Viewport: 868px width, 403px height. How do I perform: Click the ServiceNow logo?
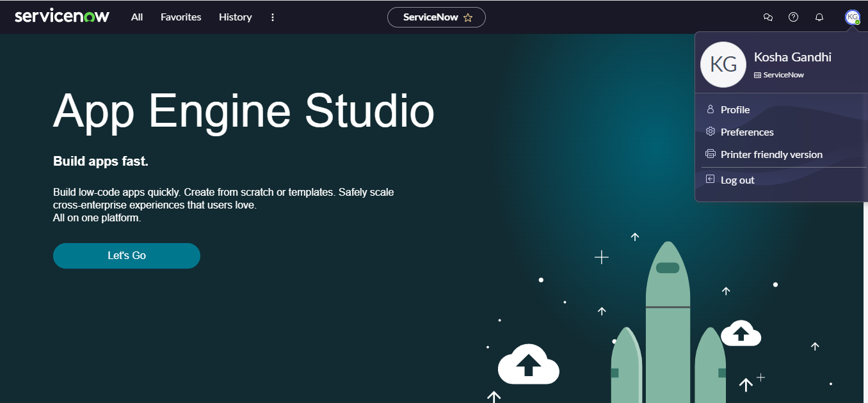pos(62,17)
